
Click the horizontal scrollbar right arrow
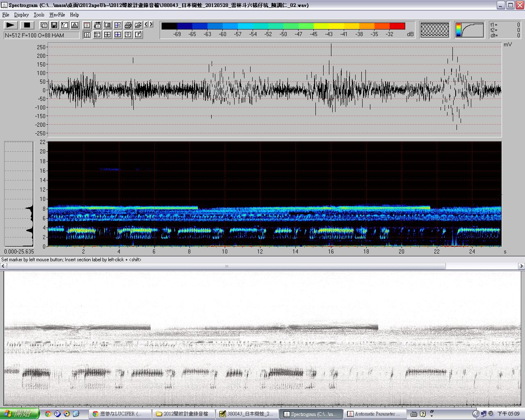[521, 266]
